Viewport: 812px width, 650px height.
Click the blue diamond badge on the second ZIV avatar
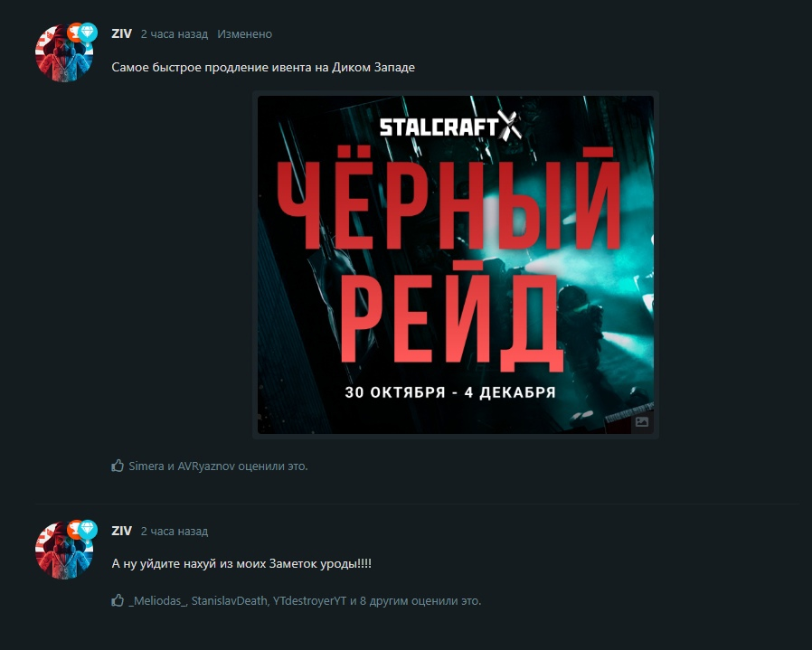coord(88,530)
